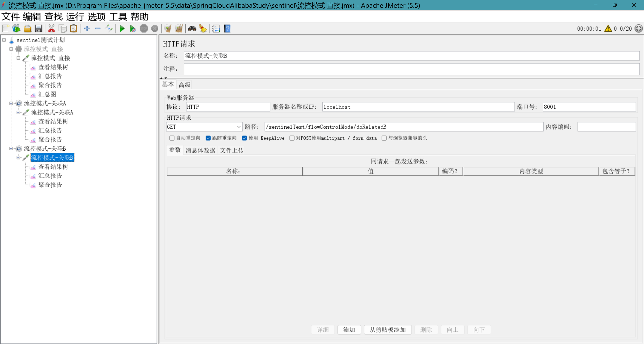Select the 查看结果树 item under 流控模式-关联A
Viewport: 644px width, 344px height.
pos(53,121)
